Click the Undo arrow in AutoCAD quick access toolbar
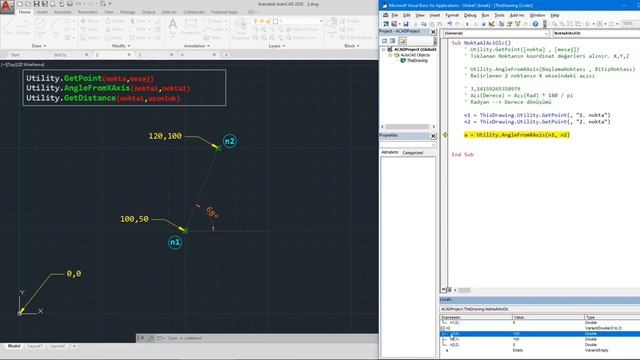Screen dimensions: 640x360 (x=79, y=4)
